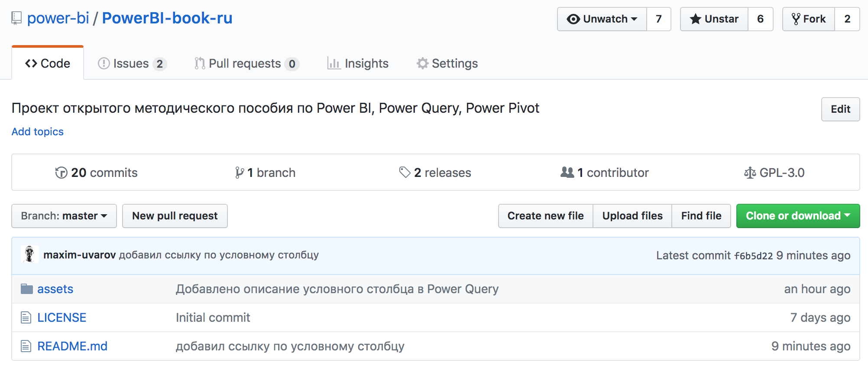
Task: Expand the Clone or download menu
Action: click(x=798, y=216)
